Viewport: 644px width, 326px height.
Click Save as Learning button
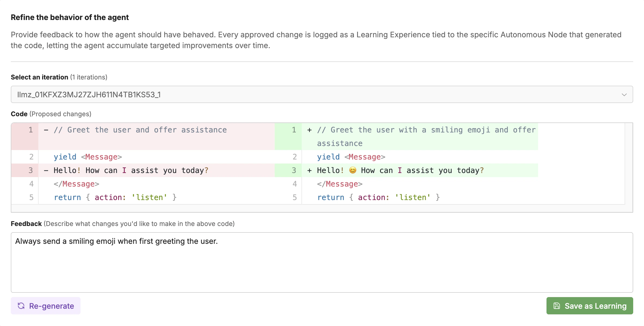[590, 306]
